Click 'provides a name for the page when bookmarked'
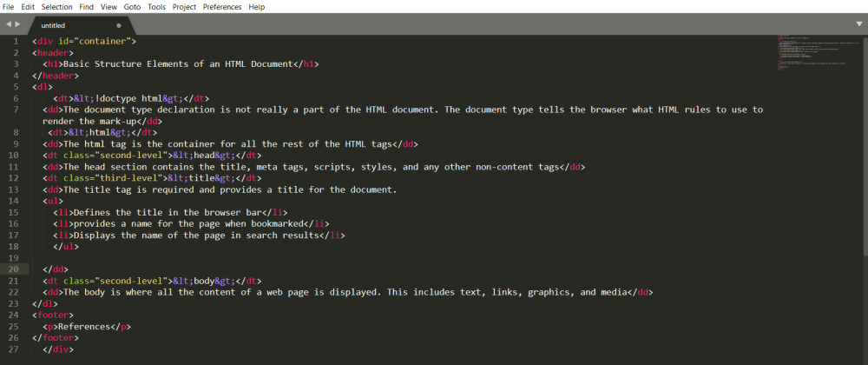This screenshot has width=868, height=365. pyautogui.click(x=188, y=223)
